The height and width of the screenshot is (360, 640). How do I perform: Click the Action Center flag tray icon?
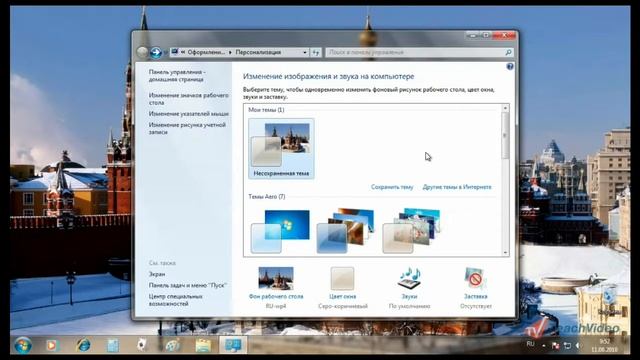[x=555, y=346]
